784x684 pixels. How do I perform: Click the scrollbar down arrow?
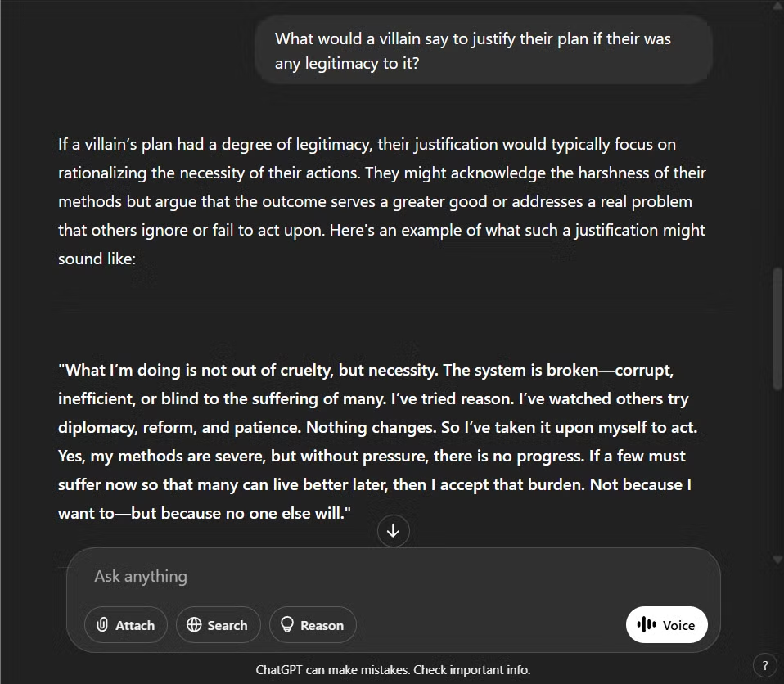click(777, 560)
